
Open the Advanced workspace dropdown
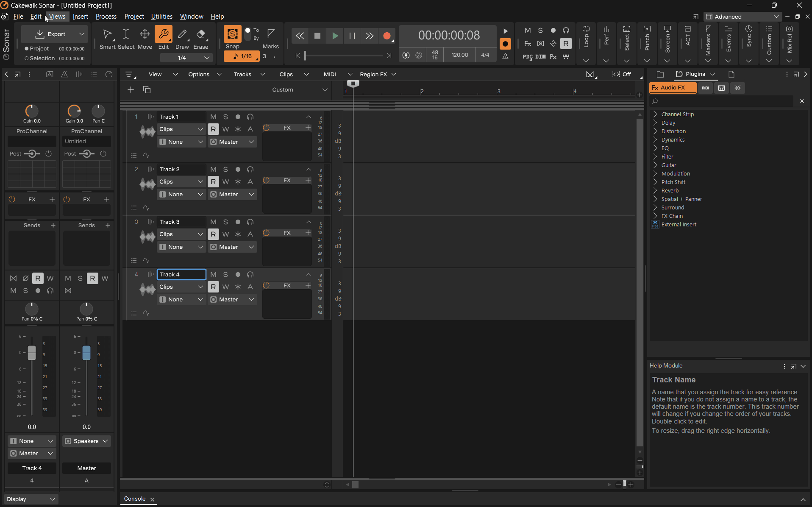(742, 17)
